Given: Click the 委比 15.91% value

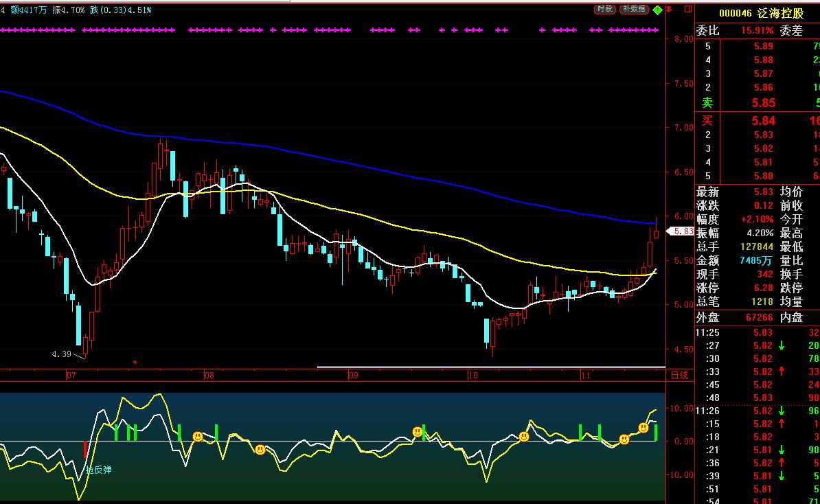Looking at the screenshot, I should coord(757,31).
